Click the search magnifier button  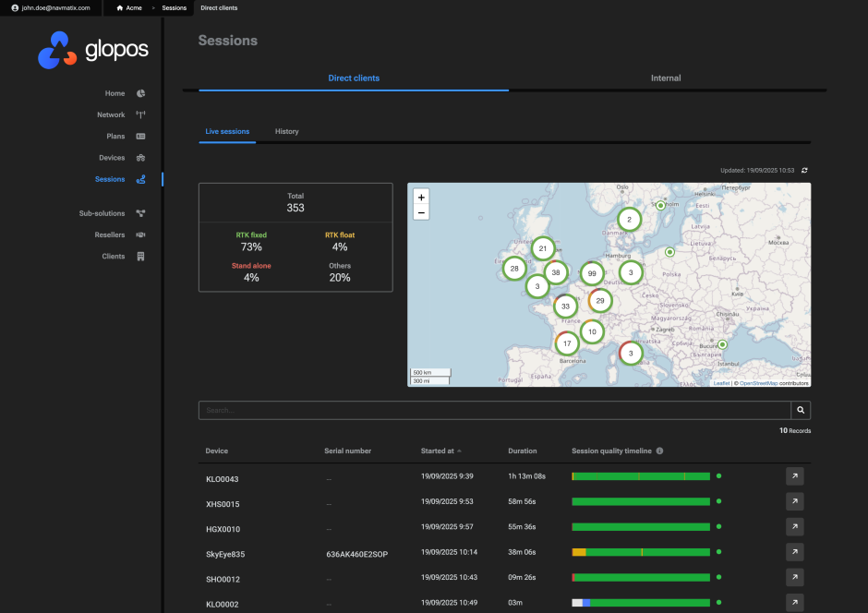point(801,410)
